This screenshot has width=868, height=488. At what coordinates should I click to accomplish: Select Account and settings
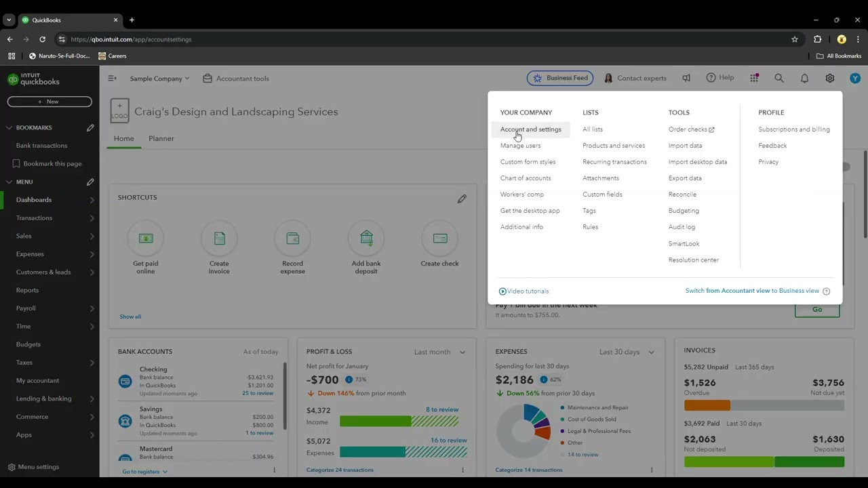531,129
